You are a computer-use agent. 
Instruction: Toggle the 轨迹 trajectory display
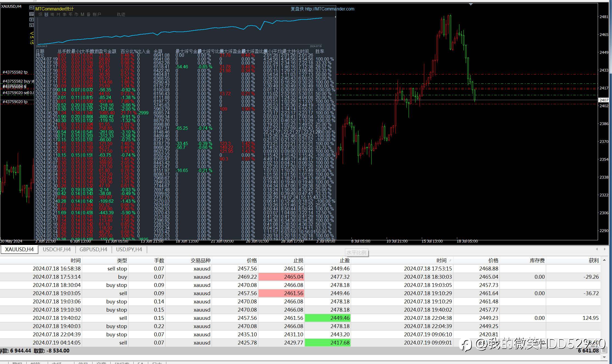(x=121, y=15)
